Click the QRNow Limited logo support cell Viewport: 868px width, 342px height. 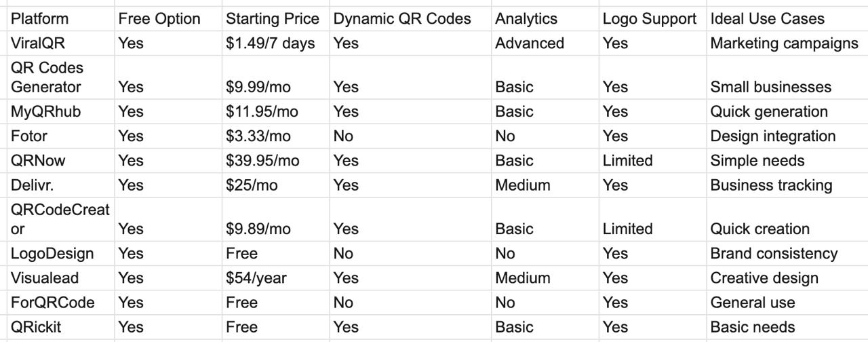point(627,161)
